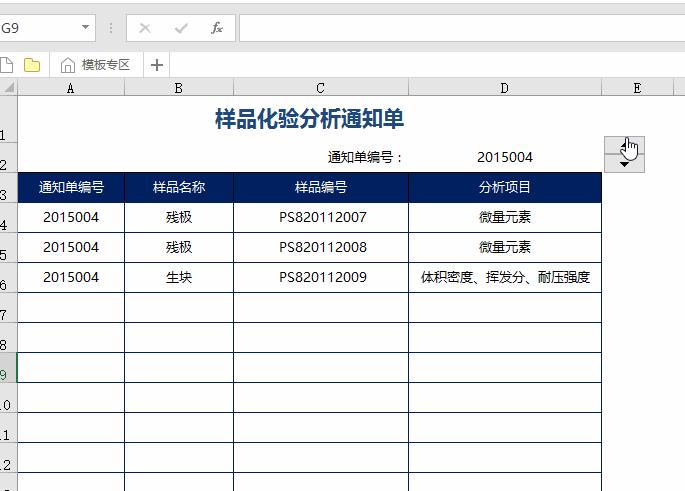Image resolution: width=685 pixels, height=491 pixels.
Task: Click the 通知单编号 table header
Action: pos(71,187)
